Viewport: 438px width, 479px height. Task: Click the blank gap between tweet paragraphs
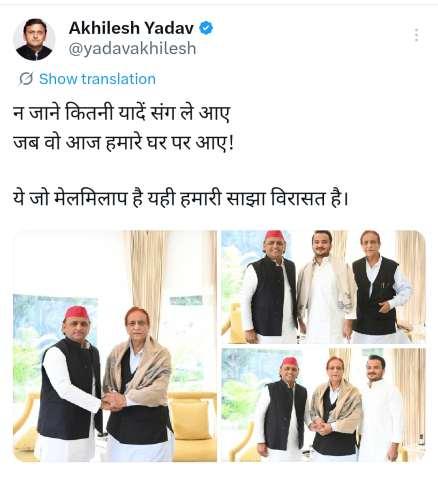pos(180,171)
